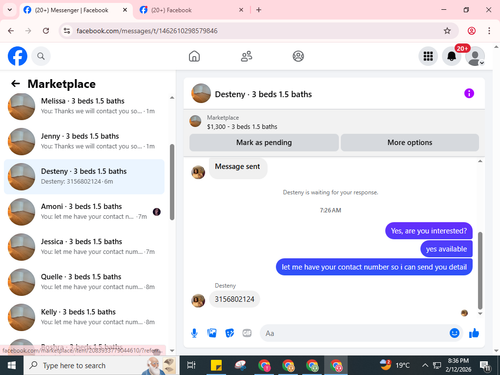Go back in browser history
The height and width of the screenshot is (375, 500).
click(11, 31)
